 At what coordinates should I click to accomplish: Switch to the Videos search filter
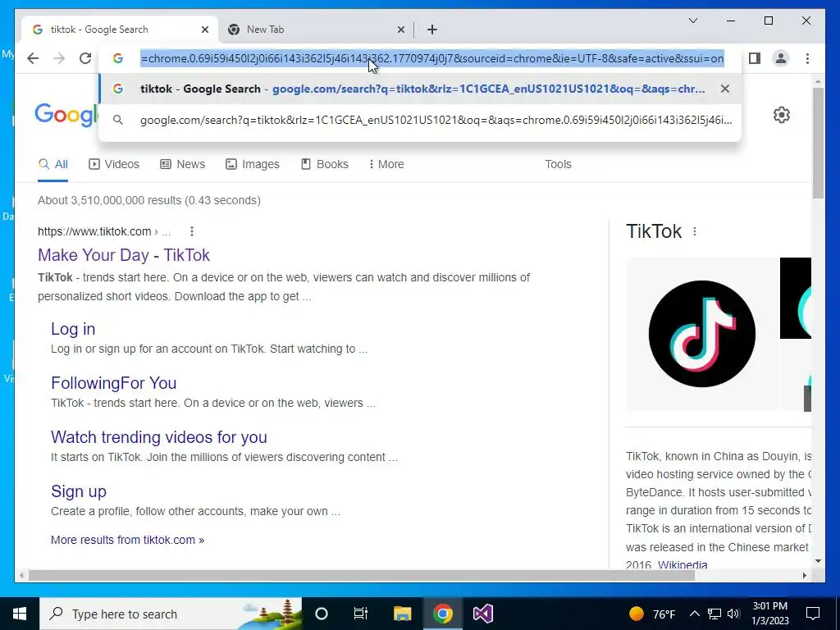[114, 164]
